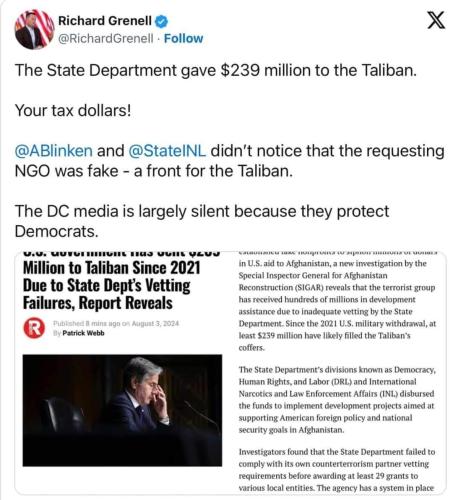Click 'Your tax dollars!' line

(x=73, y=111)
